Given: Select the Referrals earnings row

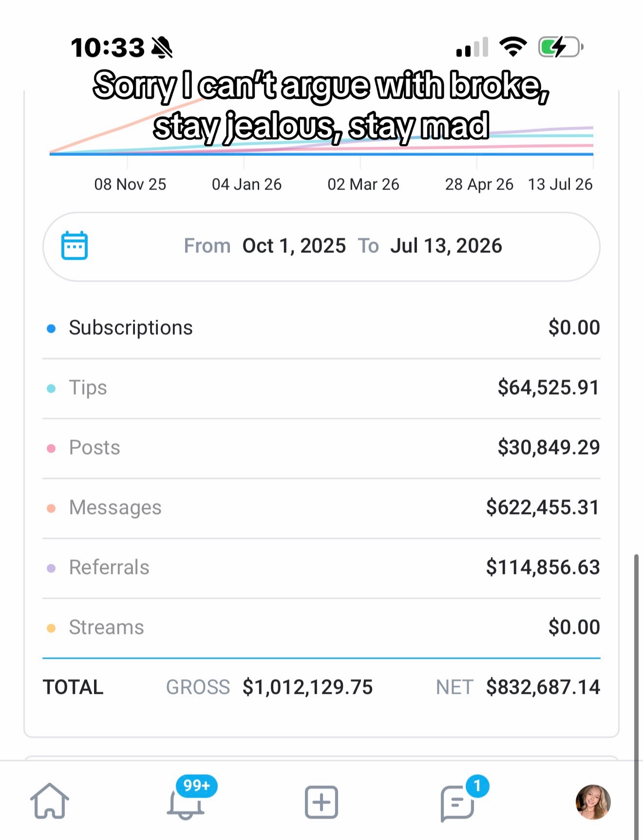Looking at the screenshot, I should pyautogui.click(x=321, y=568).
